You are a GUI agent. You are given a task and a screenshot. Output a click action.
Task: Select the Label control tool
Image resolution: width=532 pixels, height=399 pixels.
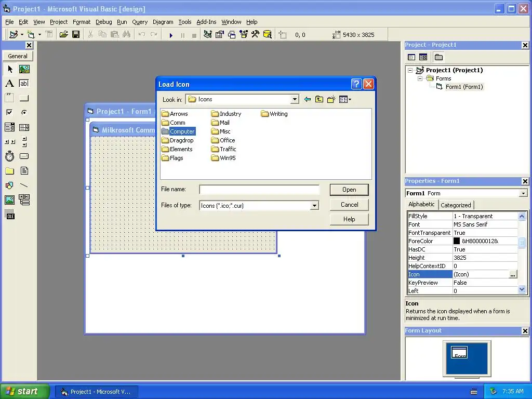10,84
